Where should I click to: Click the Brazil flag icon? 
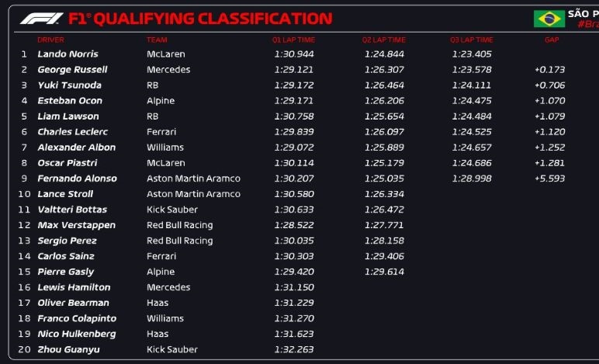click(x=549, y=19)
